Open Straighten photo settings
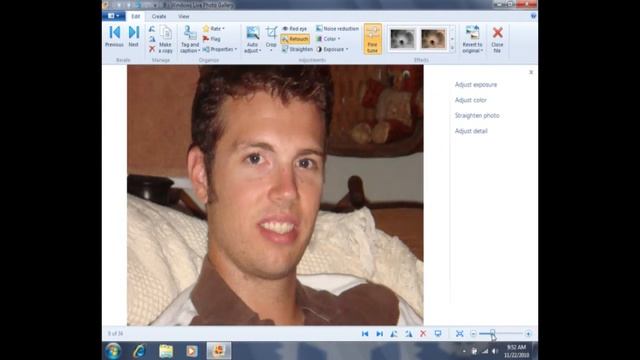 click(477, 116)
